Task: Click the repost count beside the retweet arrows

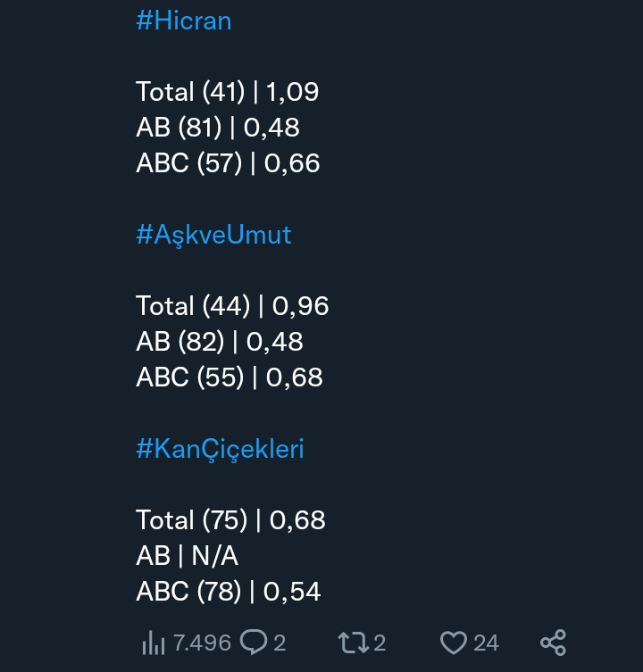Action: coord(380,643)
